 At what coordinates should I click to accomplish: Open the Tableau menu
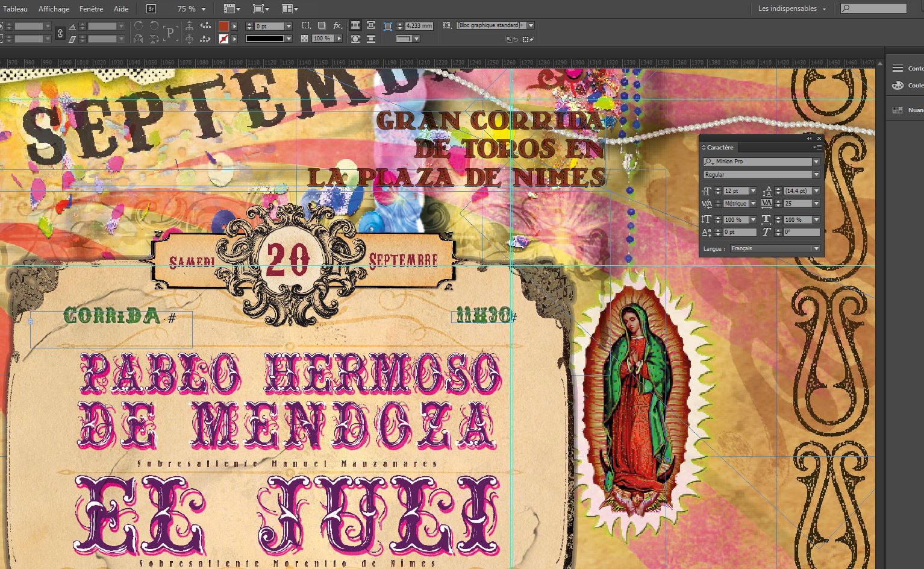coord(15,9)
